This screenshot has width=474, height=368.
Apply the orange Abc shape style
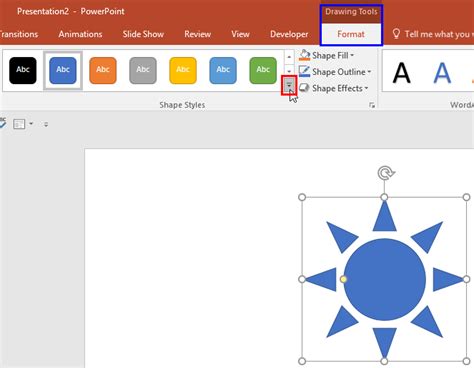103,70
